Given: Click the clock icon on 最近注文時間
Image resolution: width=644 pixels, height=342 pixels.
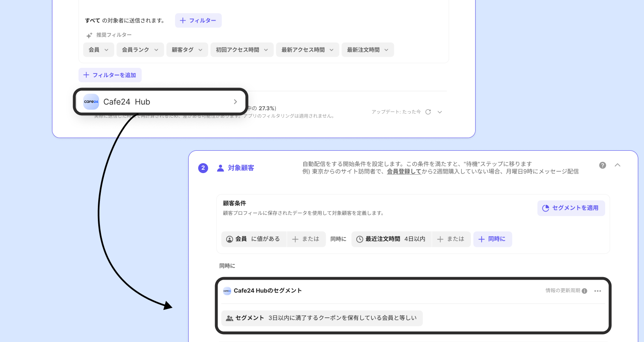Looking at the screenshot, I should [x=360, y=239].
